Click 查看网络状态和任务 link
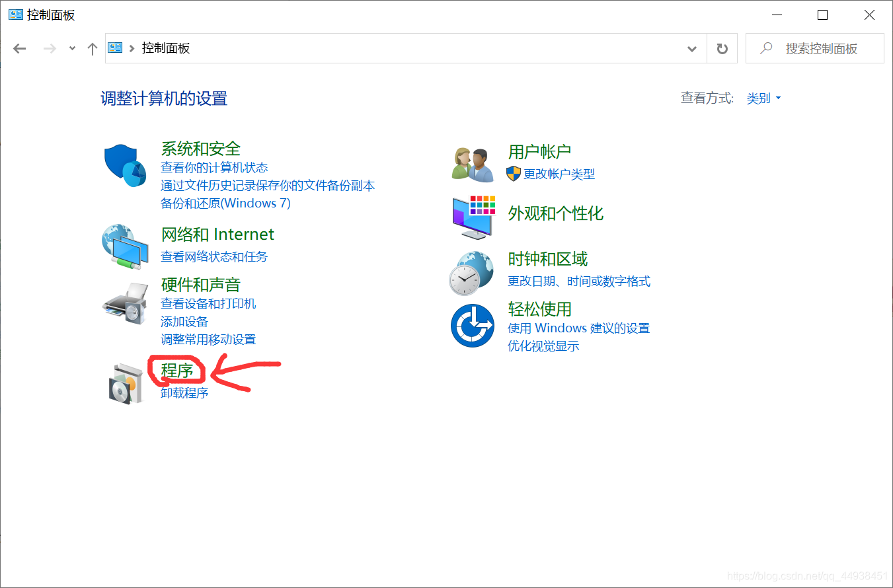Image resolution: width=893 pixels, height=588 pixels. point(214,256)
